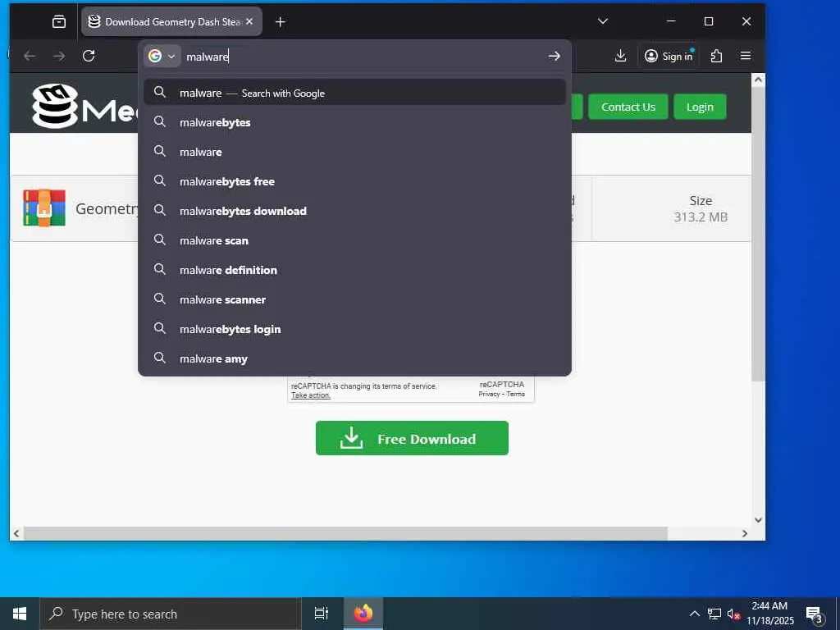Open the Google search engine selector dropdown
Screen dimensions: 840x630
click(162, 56)
